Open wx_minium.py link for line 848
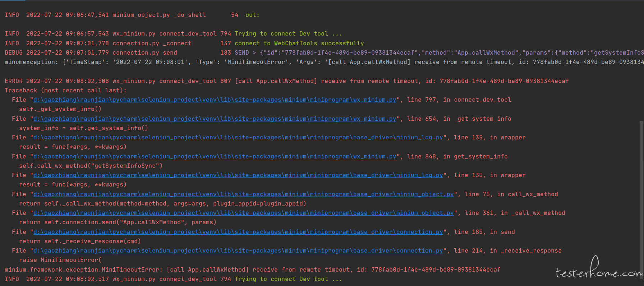Screen dimensions: 644x286 tap(215, 157)
